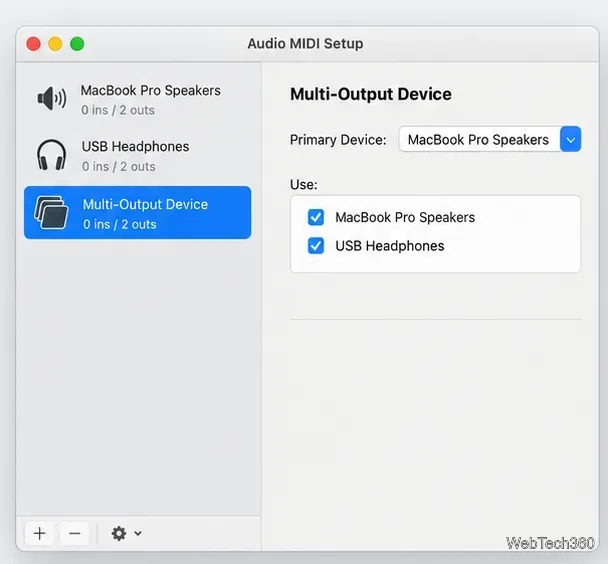Click the MacBook Pro Speakers speaker icon
Image resolution: width=608 pixels, height=564 pixels.
click(x=52, y=99)
